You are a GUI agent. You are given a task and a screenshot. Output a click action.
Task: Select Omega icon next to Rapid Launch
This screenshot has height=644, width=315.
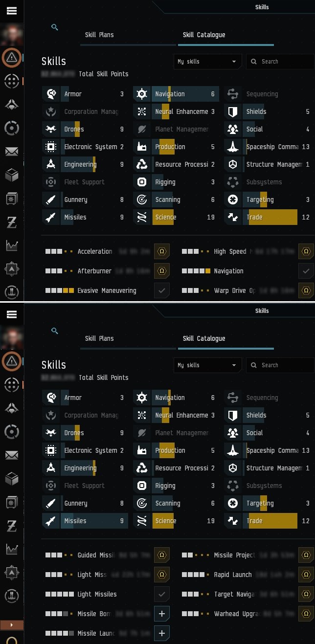pyautogui.click(x=306, y=575)
